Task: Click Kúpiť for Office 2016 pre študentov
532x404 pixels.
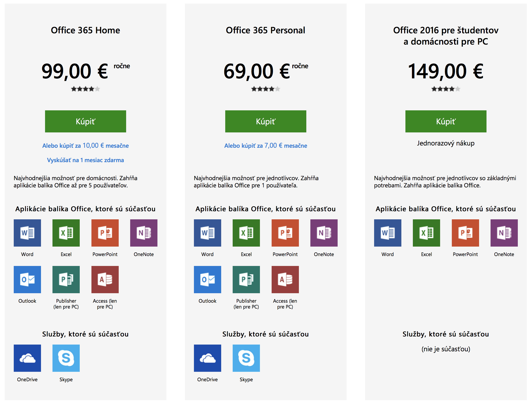Action: coord(446,121)
